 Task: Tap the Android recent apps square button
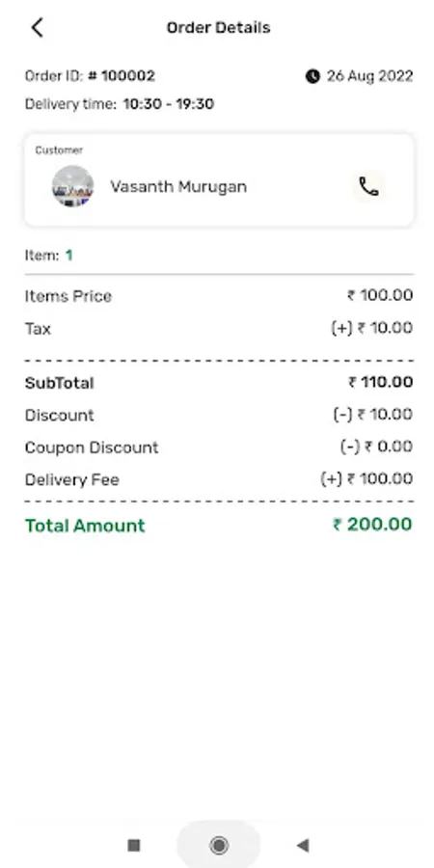[x=133, y=845]
